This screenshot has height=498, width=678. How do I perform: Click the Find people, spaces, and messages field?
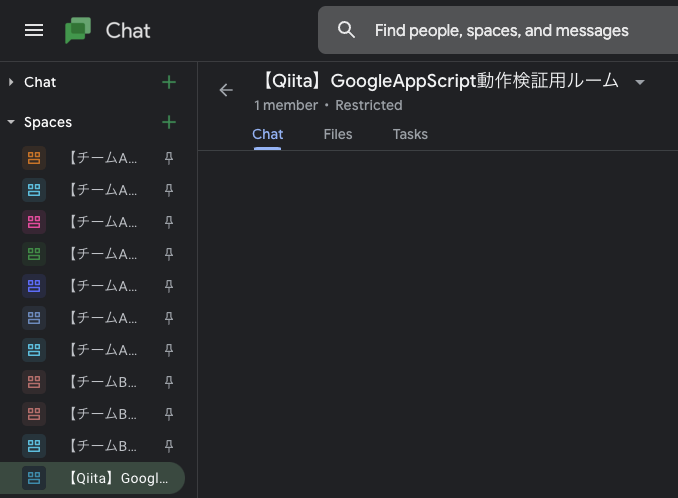(502, 30)
